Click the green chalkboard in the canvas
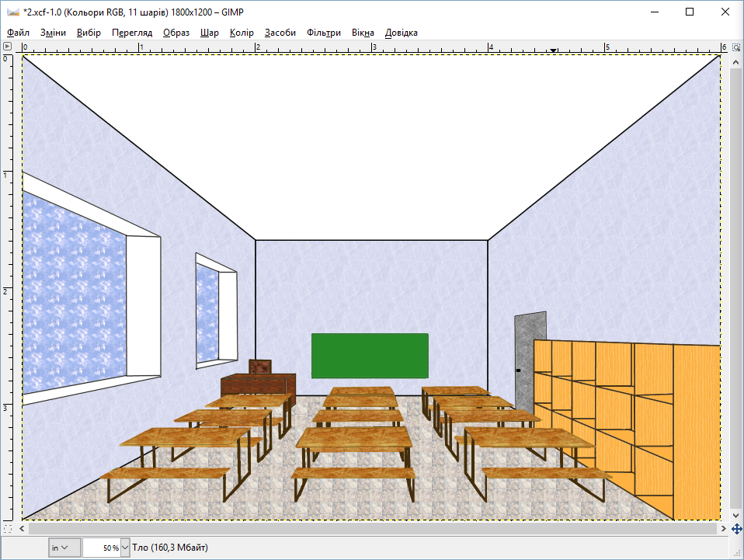This screenshot has width=744, height=560. pyautogui.click(x=370, y=356)
